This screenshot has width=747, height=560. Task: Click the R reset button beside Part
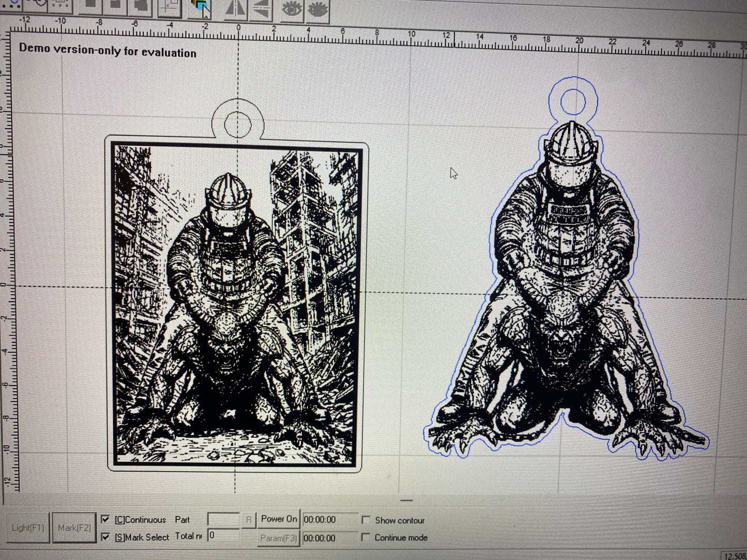tap(249, 520)
